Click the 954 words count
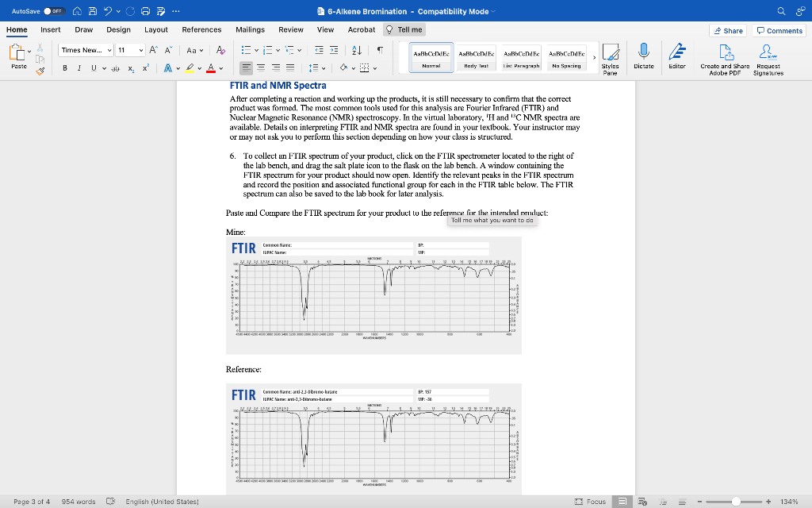 pos(79,502)
